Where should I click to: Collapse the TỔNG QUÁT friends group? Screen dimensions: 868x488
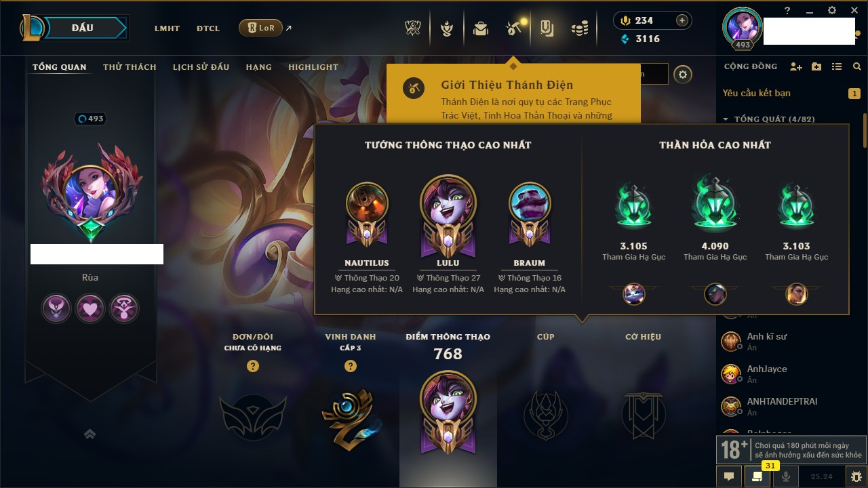pyautogui.click(x=726, y=119)
